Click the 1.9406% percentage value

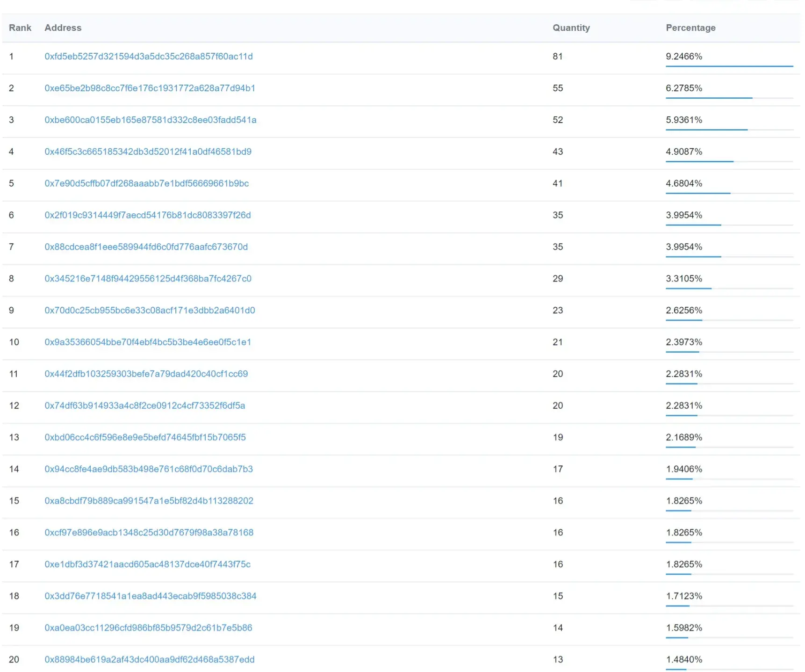[684, 469]
